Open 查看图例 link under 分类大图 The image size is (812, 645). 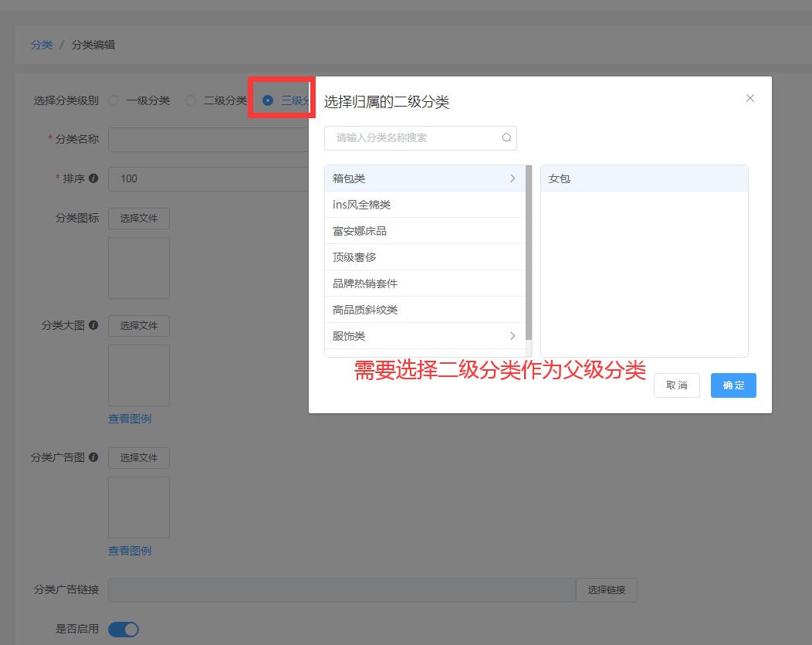(130, 419)
